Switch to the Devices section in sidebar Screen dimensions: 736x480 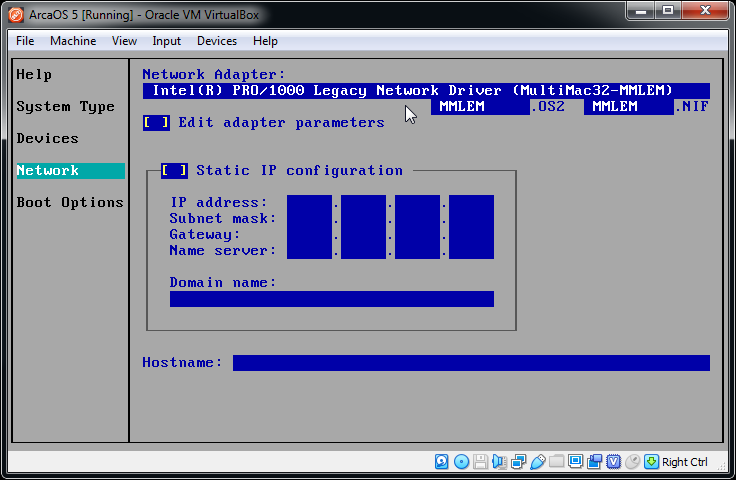coord(47,138)
